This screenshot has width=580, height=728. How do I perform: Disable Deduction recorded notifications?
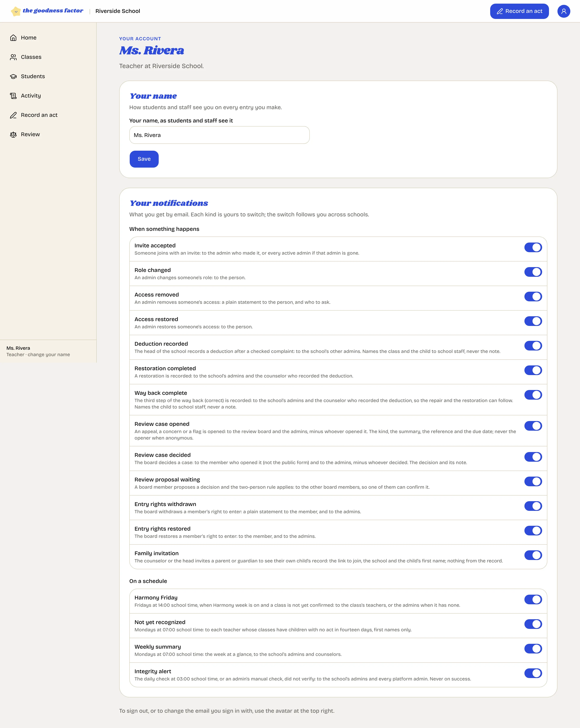point(533,345)
